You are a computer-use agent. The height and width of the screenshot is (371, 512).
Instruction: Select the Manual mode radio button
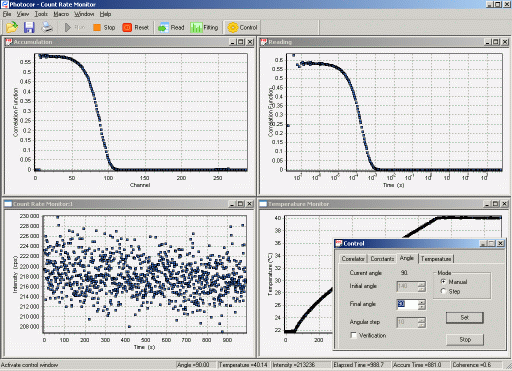tap(443, 282)
